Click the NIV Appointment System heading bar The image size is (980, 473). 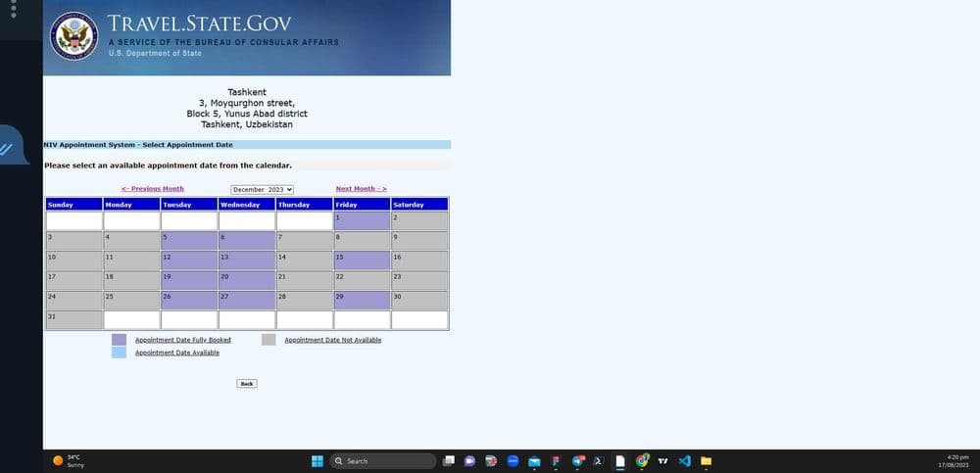(x=247, y=144)
